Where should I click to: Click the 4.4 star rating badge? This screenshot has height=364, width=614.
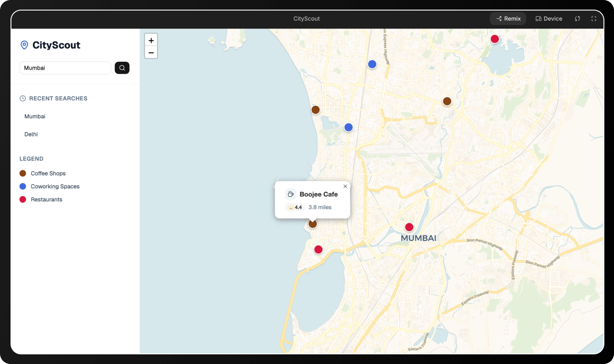(295, 207)
